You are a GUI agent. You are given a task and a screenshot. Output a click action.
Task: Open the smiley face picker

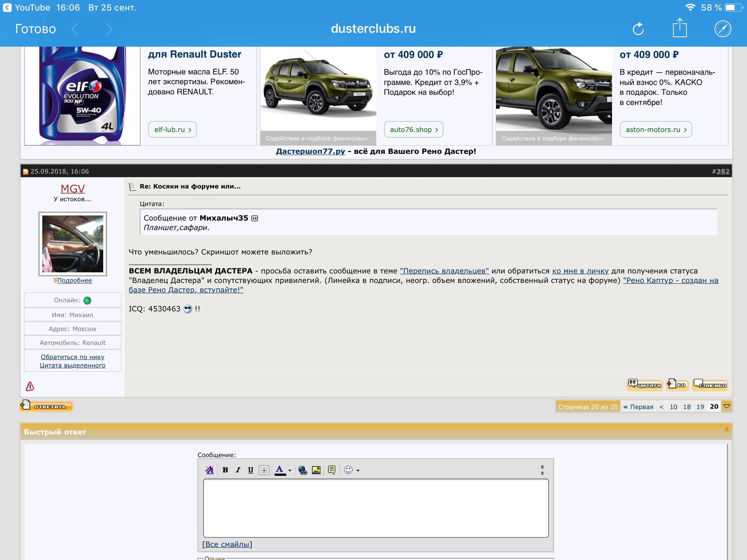pyautogui.click(x=348, y=470)
